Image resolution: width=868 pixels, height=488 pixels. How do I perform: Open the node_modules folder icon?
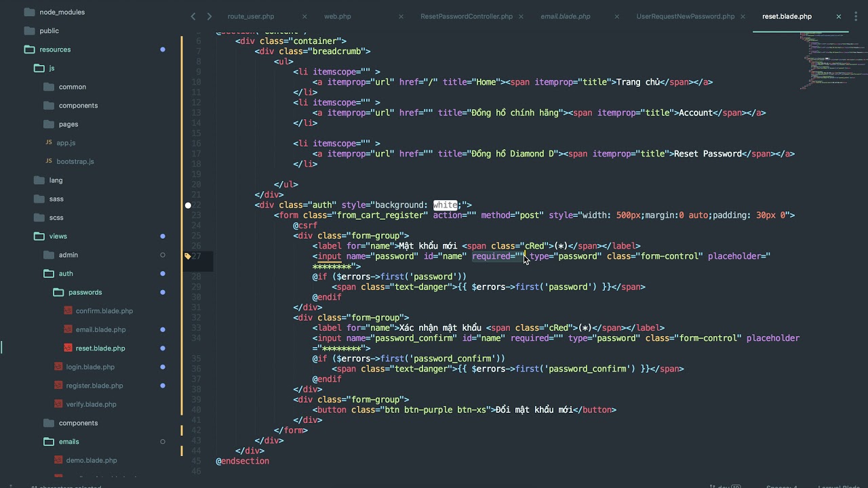click(29, 12)
